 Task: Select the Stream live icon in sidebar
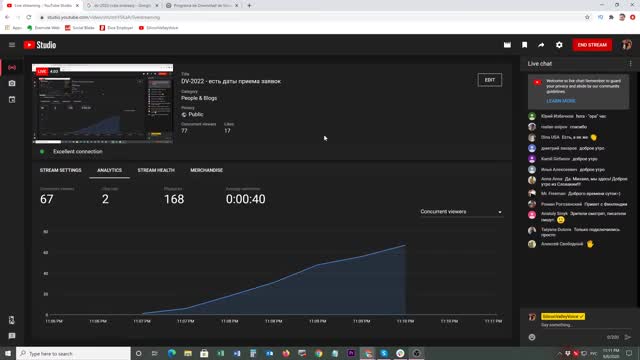[x=12, y=67]
